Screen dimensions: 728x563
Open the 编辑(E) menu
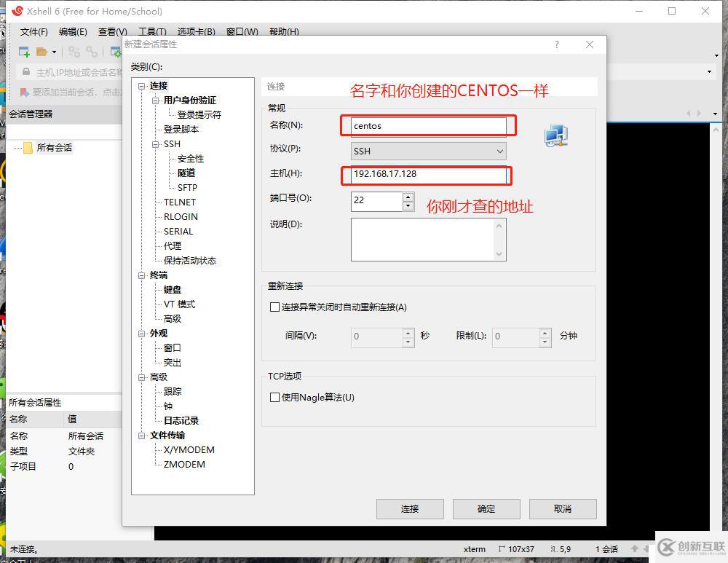tap(73, 31)
